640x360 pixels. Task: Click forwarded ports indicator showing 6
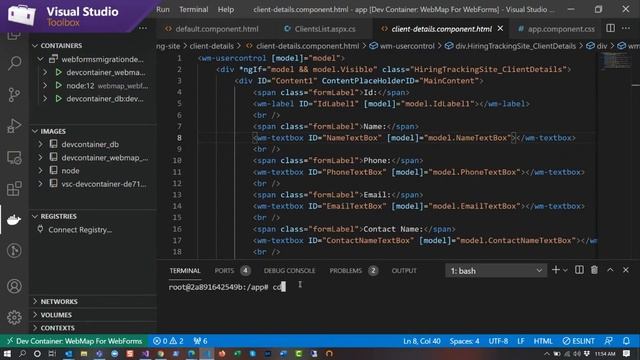pyautogui.click(x=200, y=341)
